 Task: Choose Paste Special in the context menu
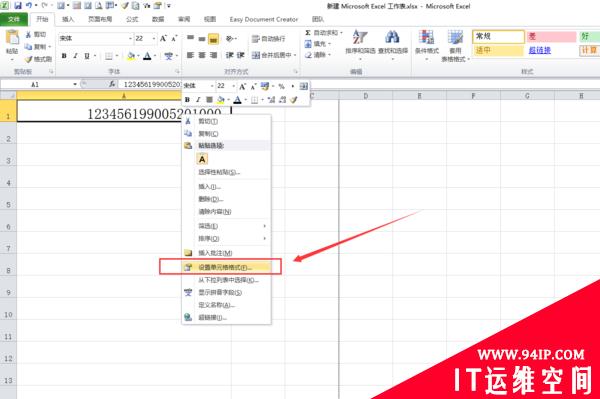pos(219,172)
